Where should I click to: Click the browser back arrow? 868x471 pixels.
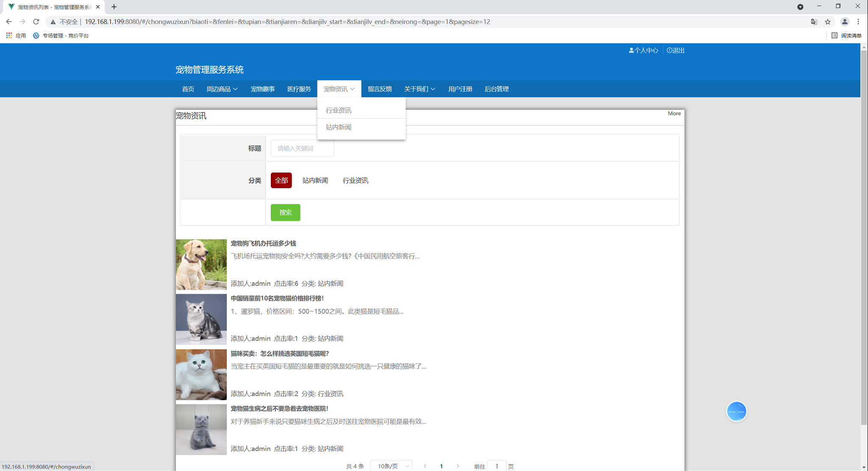tap(9, 22)
